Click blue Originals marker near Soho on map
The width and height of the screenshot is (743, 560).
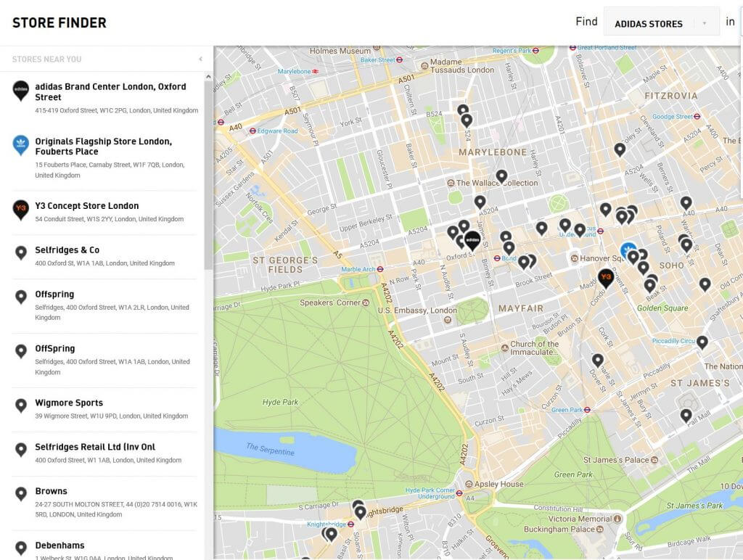tap(626, 250)
